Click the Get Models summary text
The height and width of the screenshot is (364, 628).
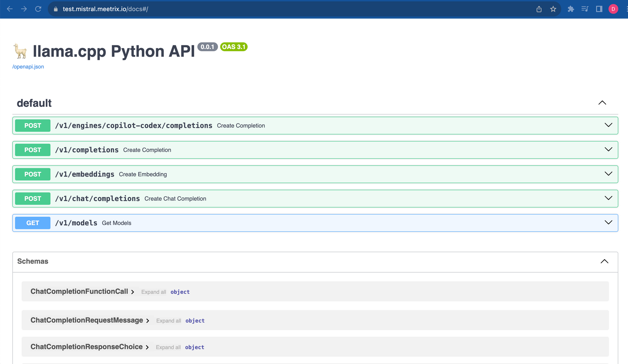point(116,223)
